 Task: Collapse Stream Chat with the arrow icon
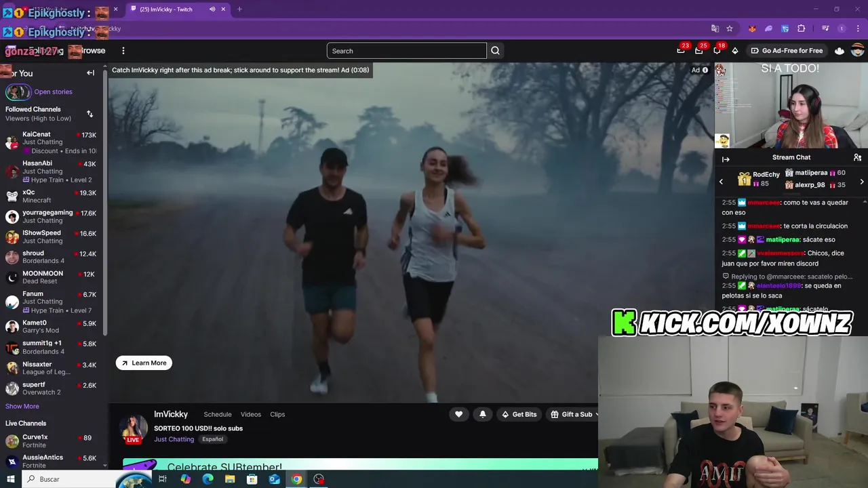pos(726,159)
